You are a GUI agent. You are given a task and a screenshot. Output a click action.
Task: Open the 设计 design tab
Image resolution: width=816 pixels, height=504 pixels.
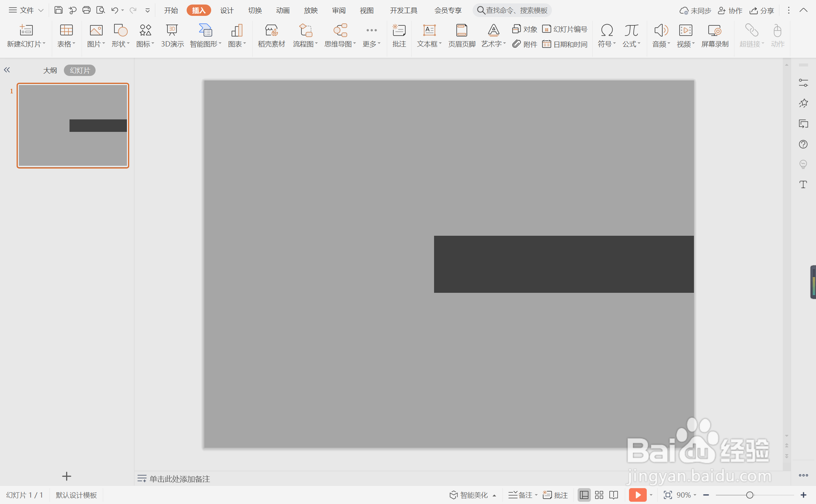pos(227,10)
